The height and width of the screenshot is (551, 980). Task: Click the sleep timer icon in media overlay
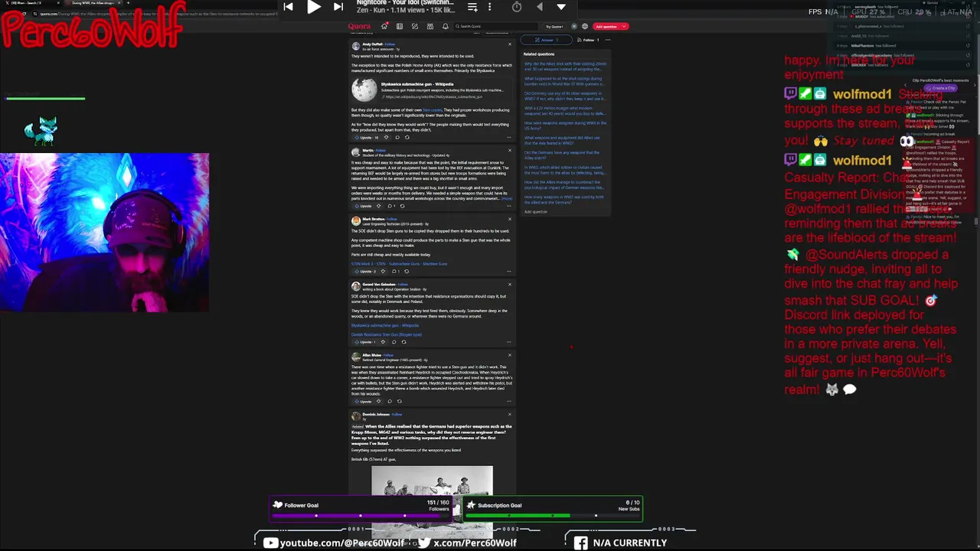(x=517, y=7)
